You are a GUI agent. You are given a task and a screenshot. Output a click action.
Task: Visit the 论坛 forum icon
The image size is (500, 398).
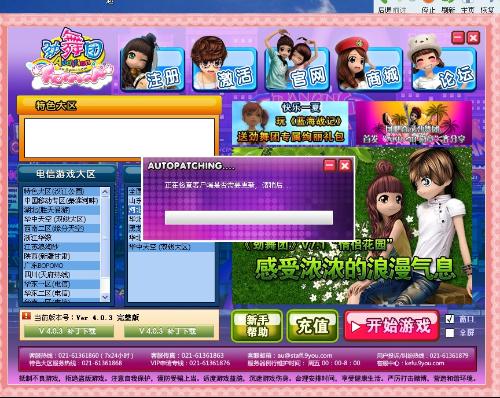click(x=443, y=63)
